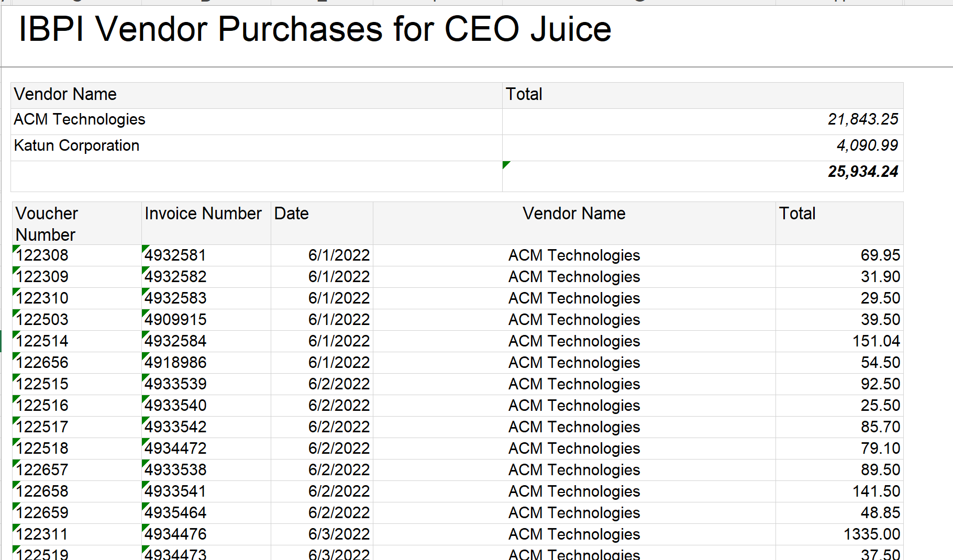Click the detail table Total header

click(839, 223)
